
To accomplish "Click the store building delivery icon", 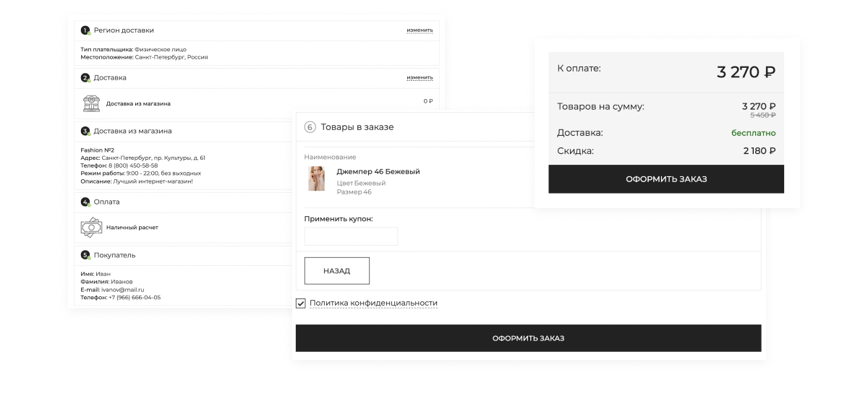I will 91,103.
